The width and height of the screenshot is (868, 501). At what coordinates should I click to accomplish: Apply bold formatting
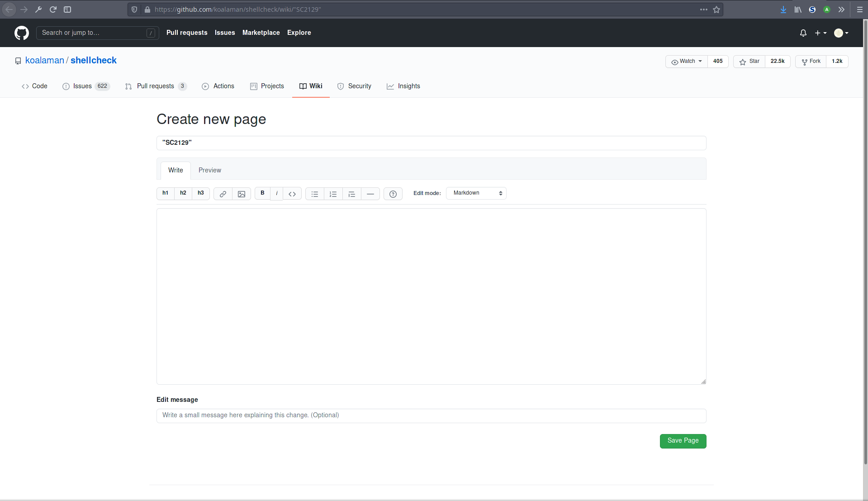pyautogui.click(x=262, y=193)
